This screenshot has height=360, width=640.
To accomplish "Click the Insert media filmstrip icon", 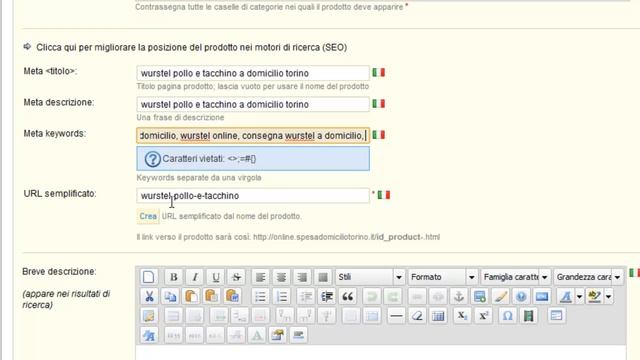I will (529, 316).
